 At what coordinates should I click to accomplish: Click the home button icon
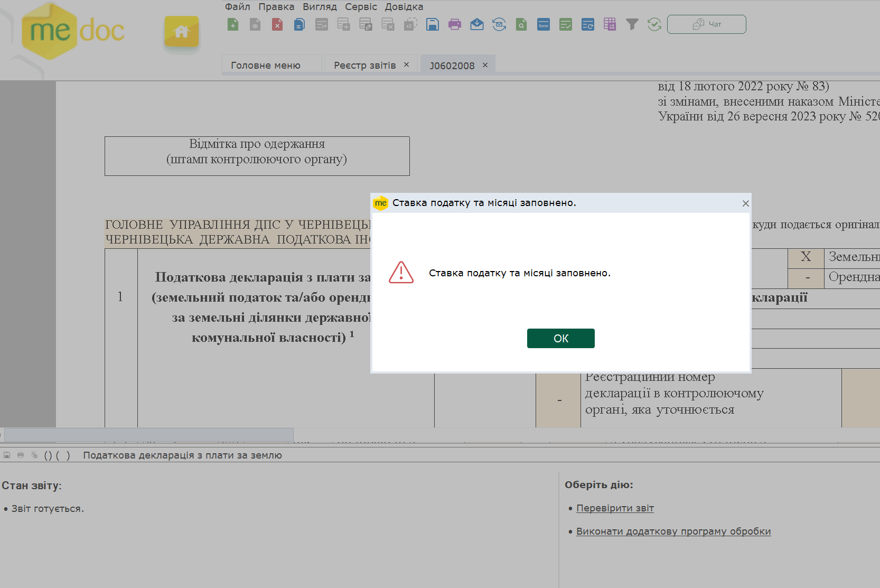pyautogui.click(x=182, y=32)
